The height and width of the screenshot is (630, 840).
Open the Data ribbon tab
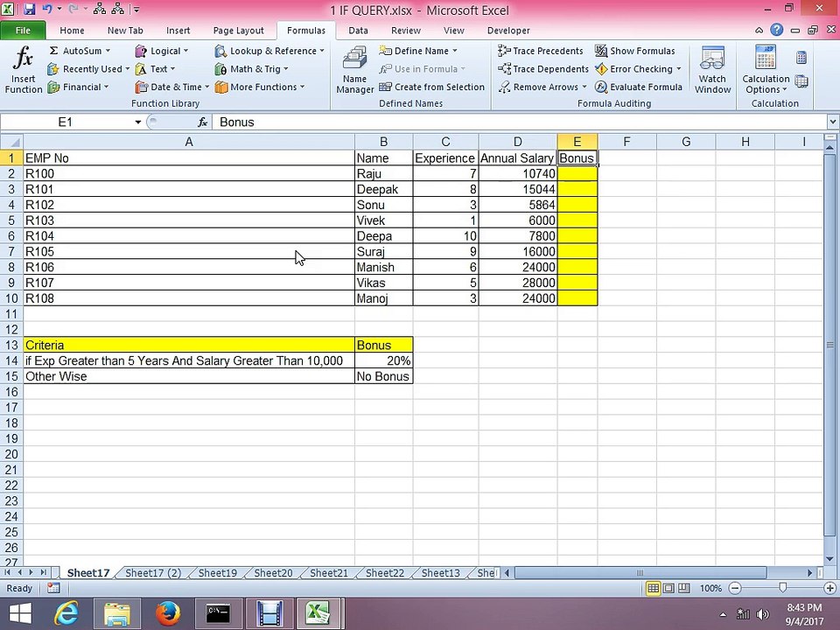coord(359,31)
